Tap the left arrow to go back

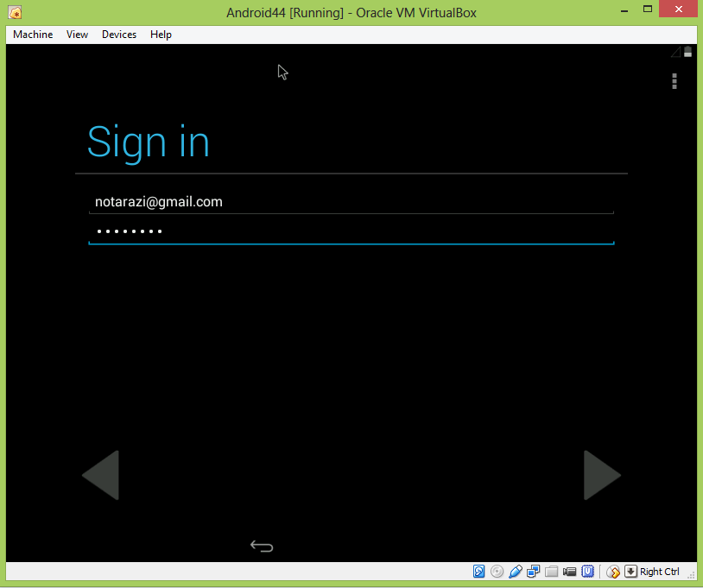(100, 475)
